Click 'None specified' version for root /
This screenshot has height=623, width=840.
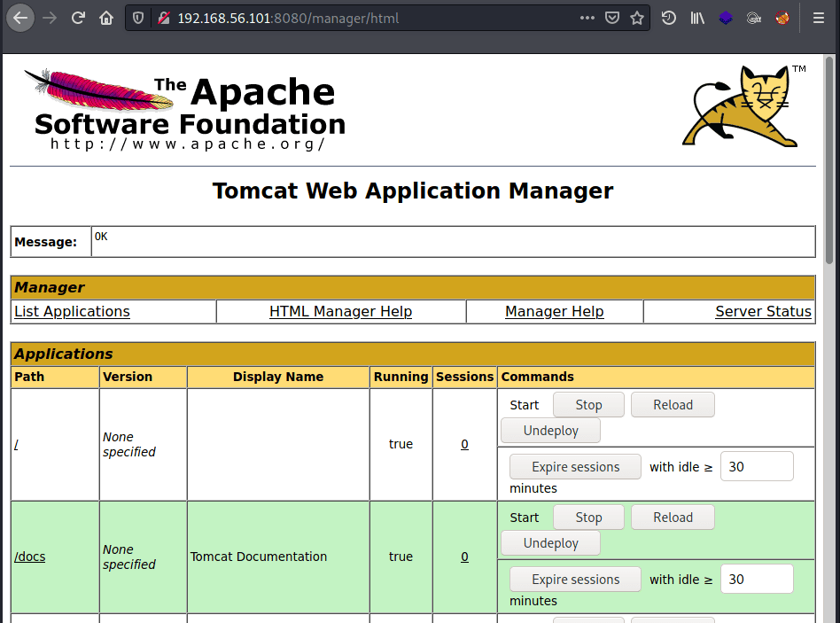(129, 445)
